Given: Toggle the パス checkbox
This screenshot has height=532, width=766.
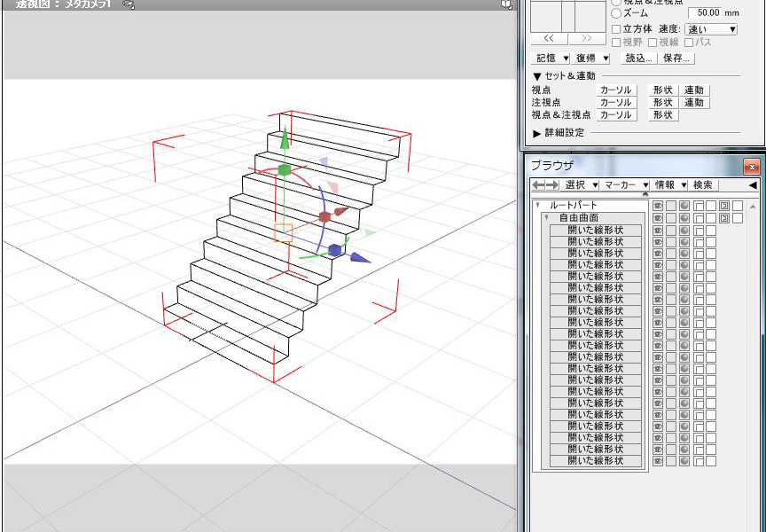Looking at the screenshot, I should 689,43.
